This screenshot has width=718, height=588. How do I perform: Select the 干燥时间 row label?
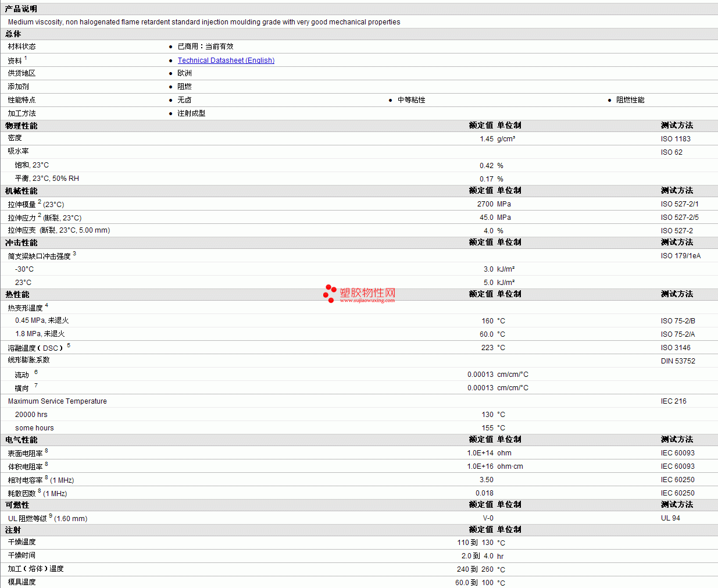click(x=22, y=555)
